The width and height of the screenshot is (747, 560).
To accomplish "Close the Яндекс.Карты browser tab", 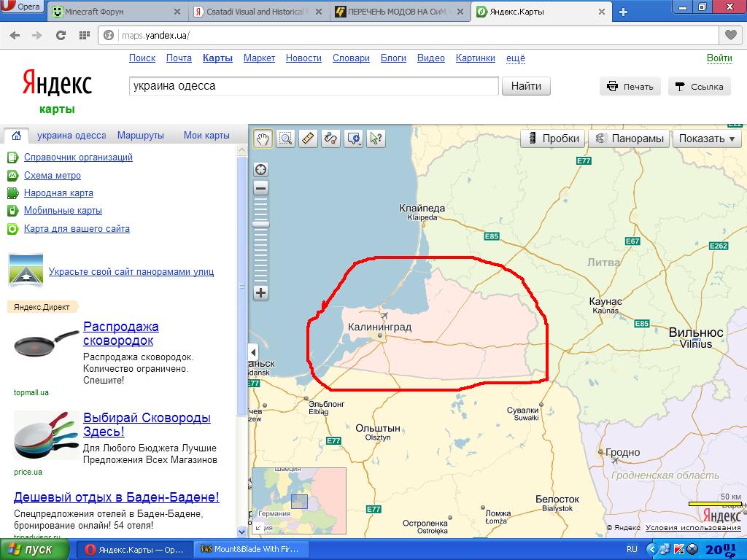I will (602, 12).
